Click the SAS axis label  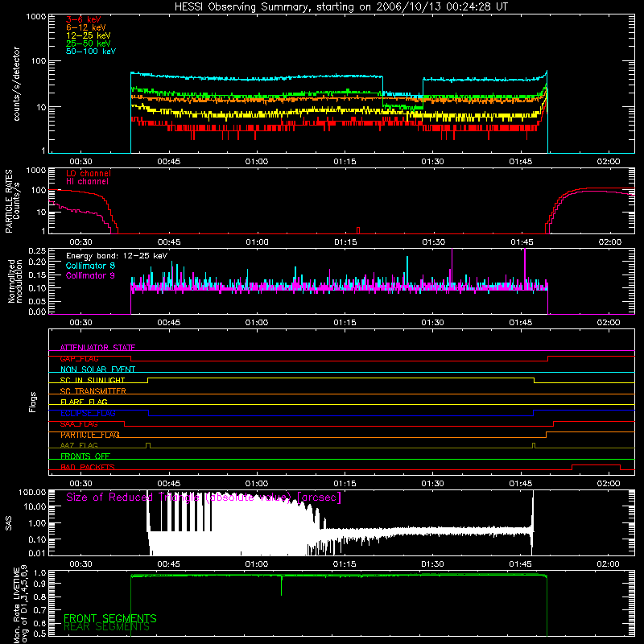click(9, 523)
